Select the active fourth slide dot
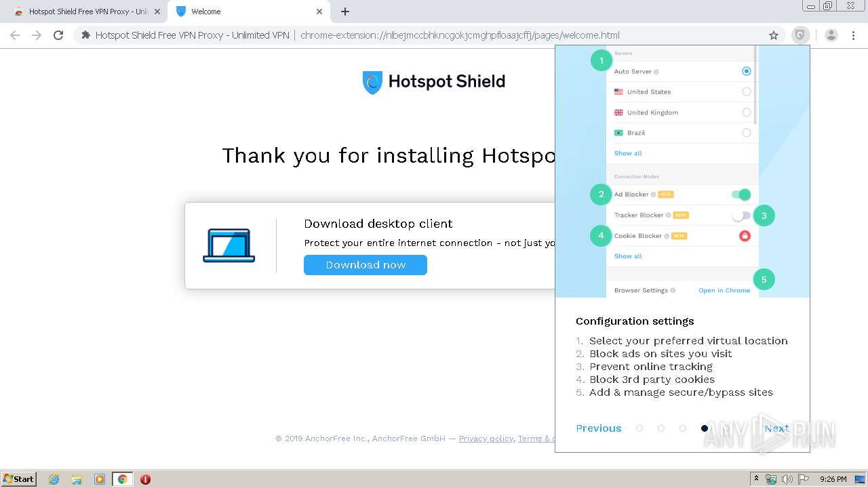This screenshot has width=868, height=488. [x=704, y=428]
